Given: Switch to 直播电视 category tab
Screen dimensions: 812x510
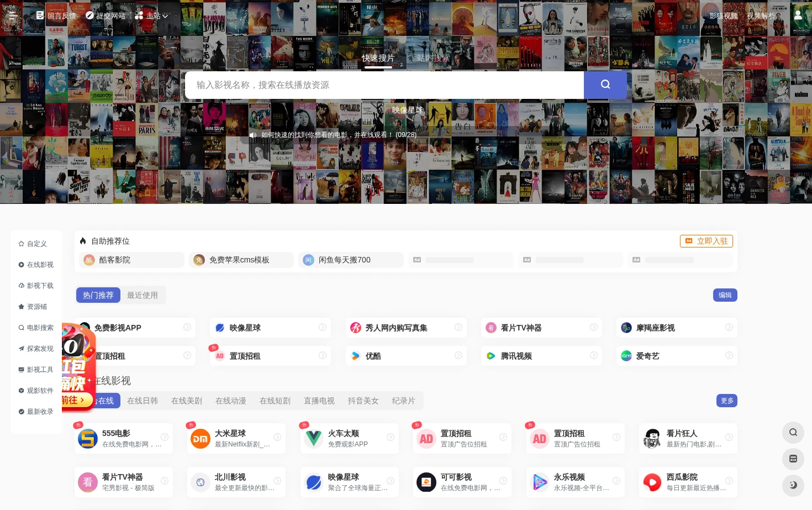Looking at the screenshot, I should (319, 401).
